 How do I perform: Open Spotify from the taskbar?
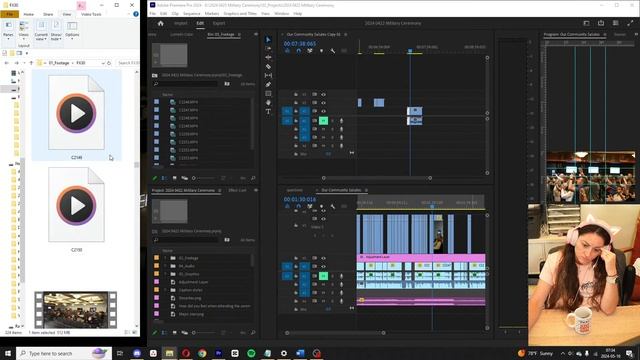[251, 353]
